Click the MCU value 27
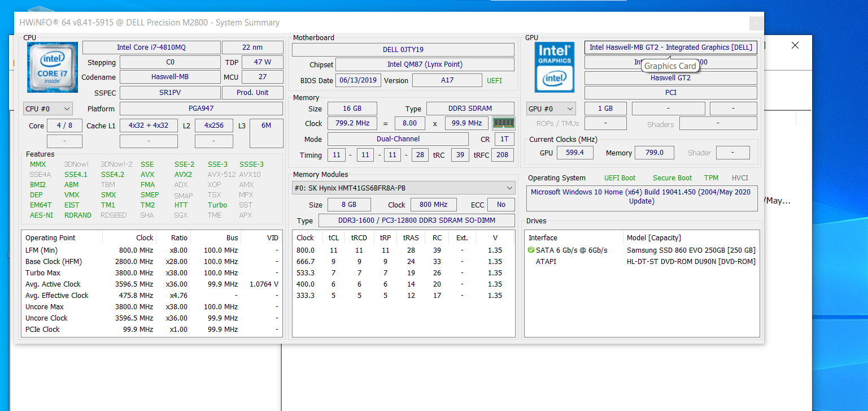The height and width of the screenshot is (411, 868). click(263, 77)
